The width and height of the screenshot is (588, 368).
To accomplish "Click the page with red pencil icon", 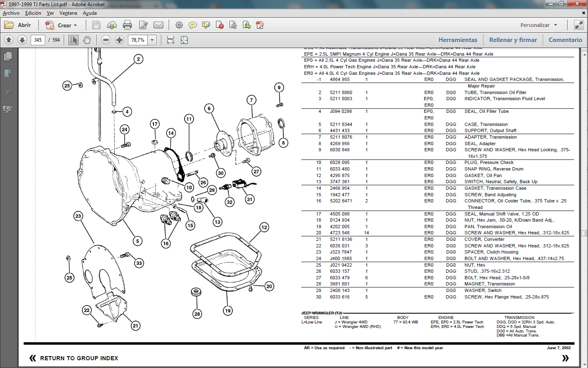I will pos(260,25).
